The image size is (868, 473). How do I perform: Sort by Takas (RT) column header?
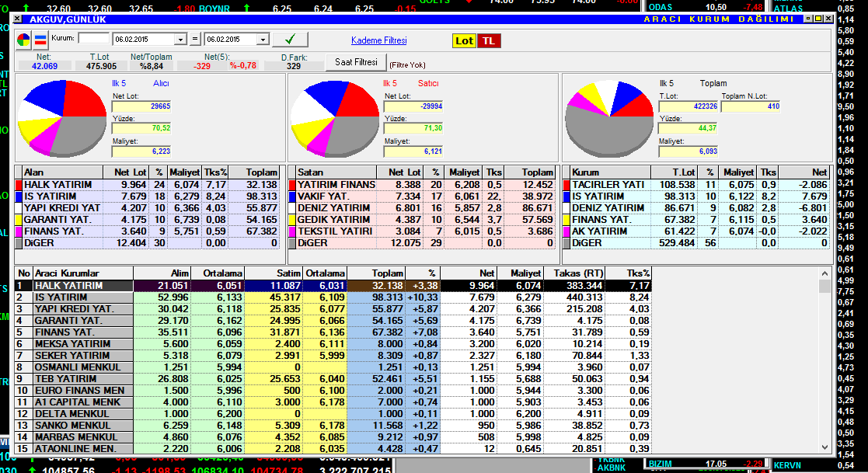577,273
